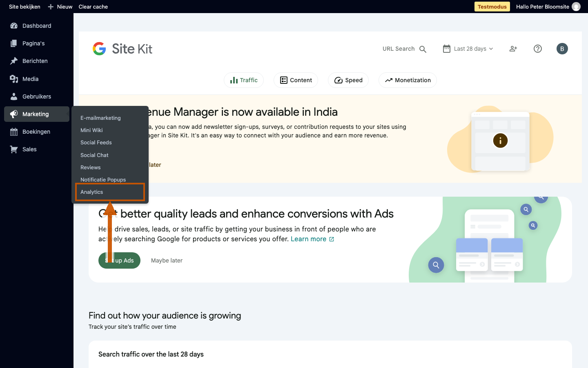The height and width of the screenshot is (368, 588).
Task: Click the Testmodus badge
Action: point(492,7)
